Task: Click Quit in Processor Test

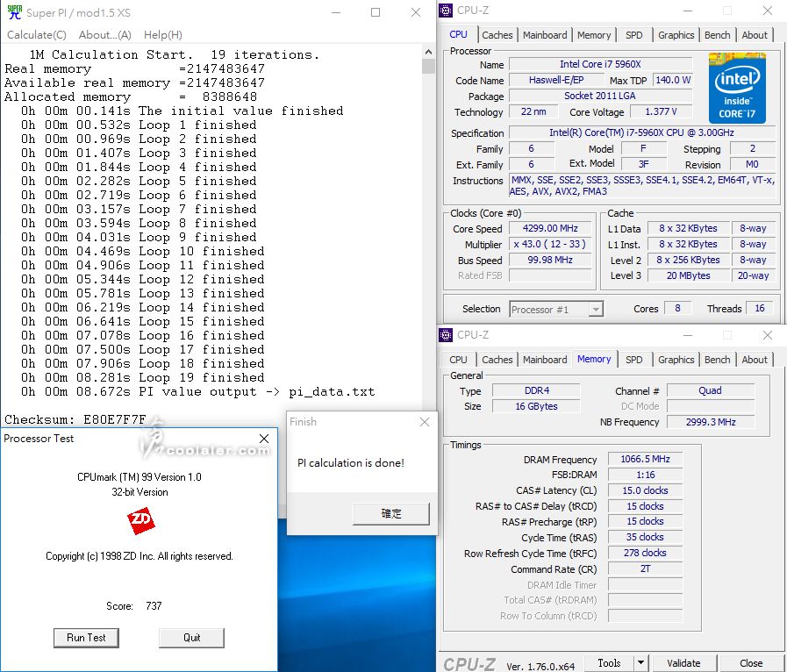Action: [192, 638]
